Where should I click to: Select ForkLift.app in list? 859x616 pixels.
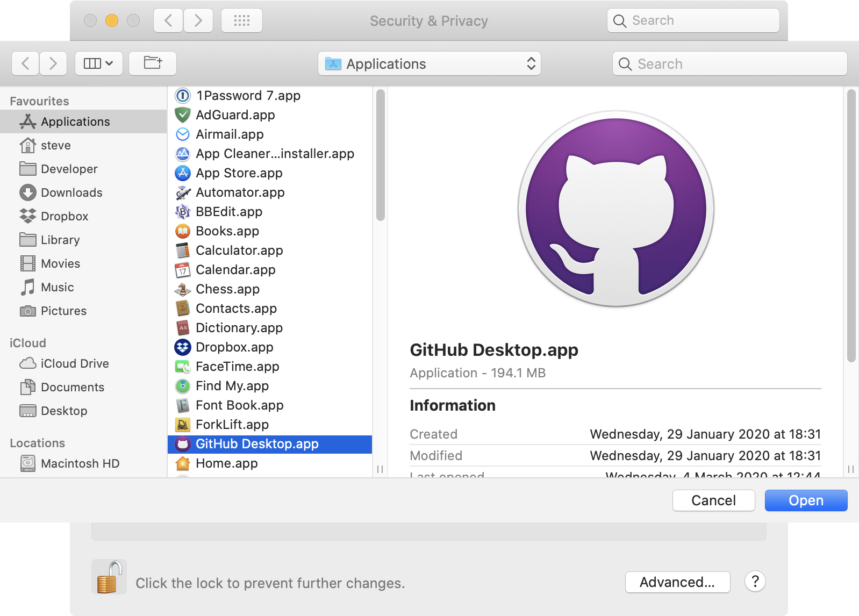[270, 425]
